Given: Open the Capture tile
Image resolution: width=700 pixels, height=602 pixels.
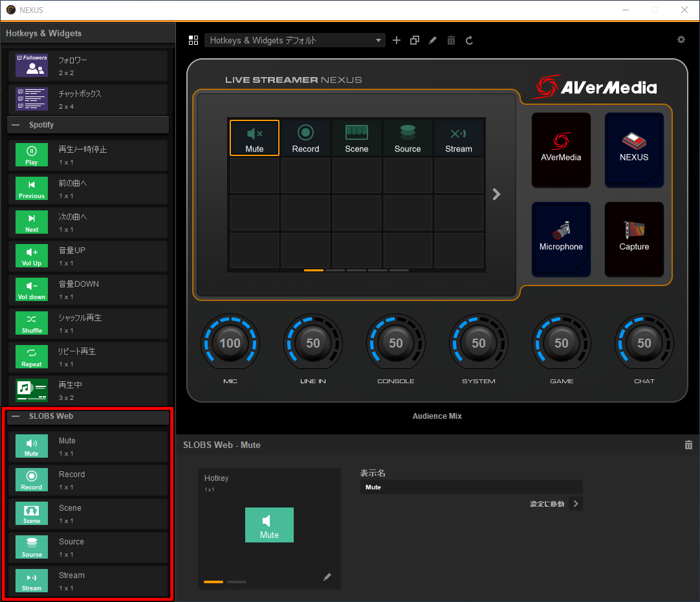Looking at the screenshot, I should coord(634,240).
